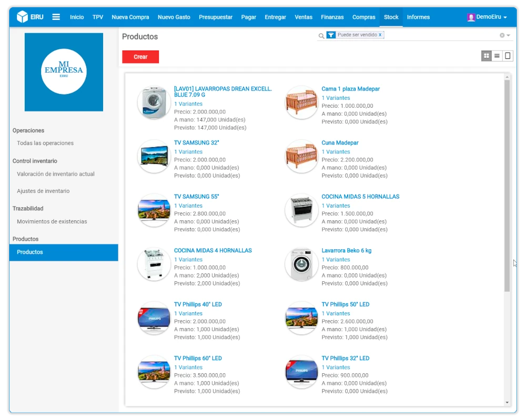Viewport: 526px width, 420px height.
Task: Open the Informes menu
Action: point(418,17)
